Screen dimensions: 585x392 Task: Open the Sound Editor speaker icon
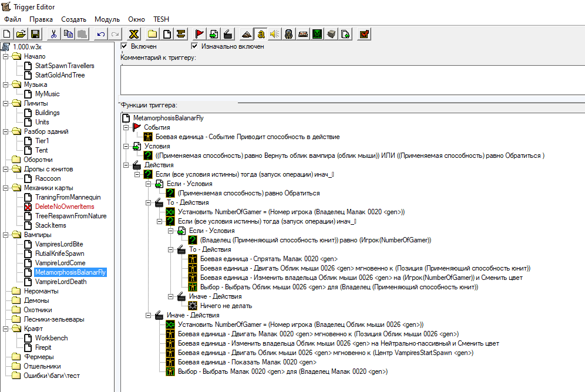[x=275, y=34]
